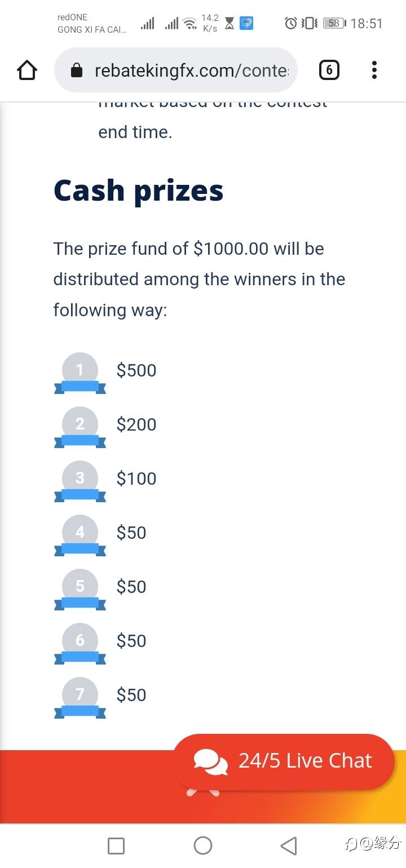
Task: Tap the Chrome home icon
Action: (27, 70)
